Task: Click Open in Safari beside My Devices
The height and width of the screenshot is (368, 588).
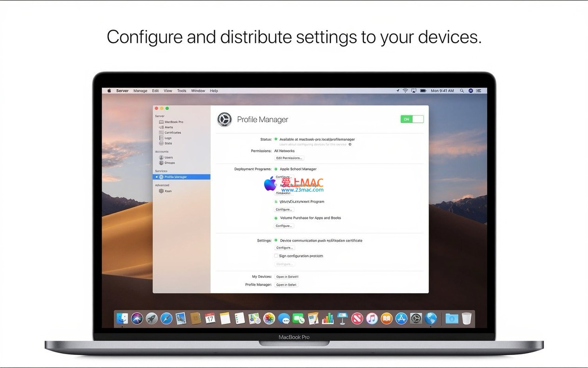Action: click(286, 276)
